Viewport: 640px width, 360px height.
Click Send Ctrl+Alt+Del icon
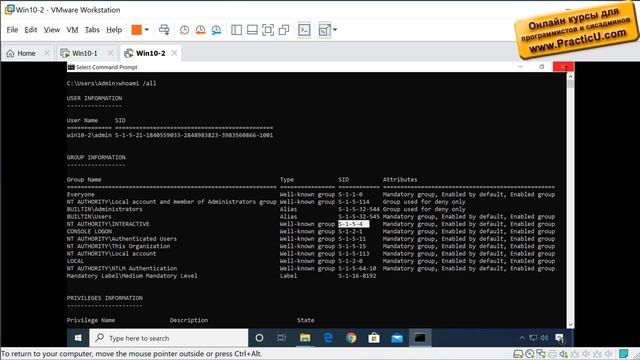[x=164, y=30]
